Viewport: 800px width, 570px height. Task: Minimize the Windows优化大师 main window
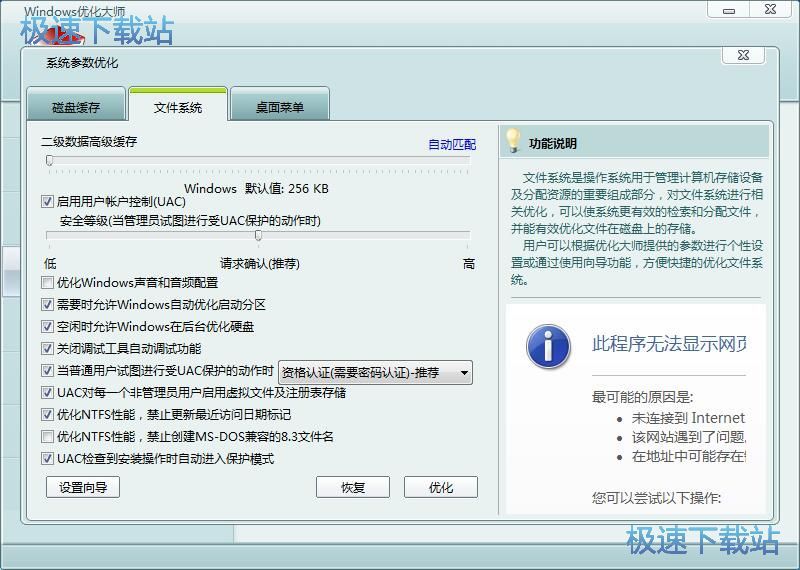728,9
